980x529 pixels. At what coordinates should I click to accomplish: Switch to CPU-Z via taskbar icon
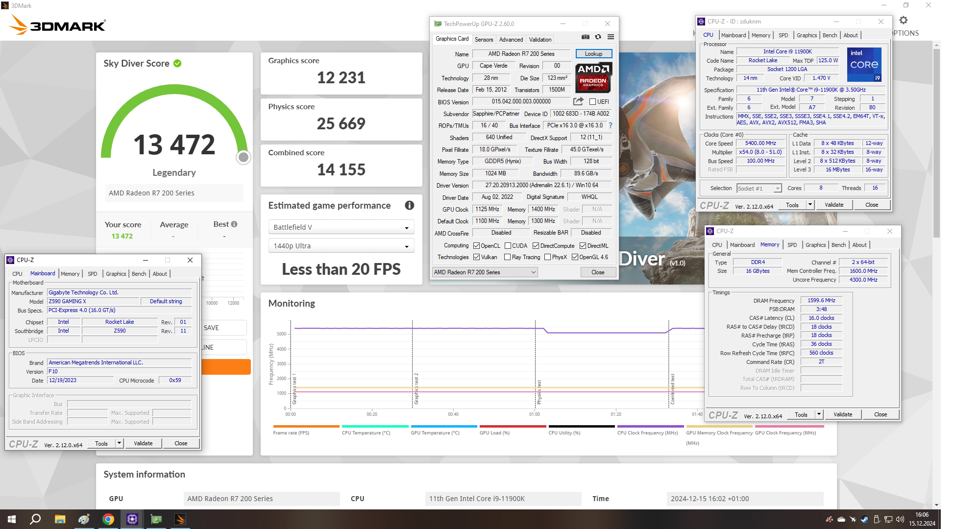point(132,519)
